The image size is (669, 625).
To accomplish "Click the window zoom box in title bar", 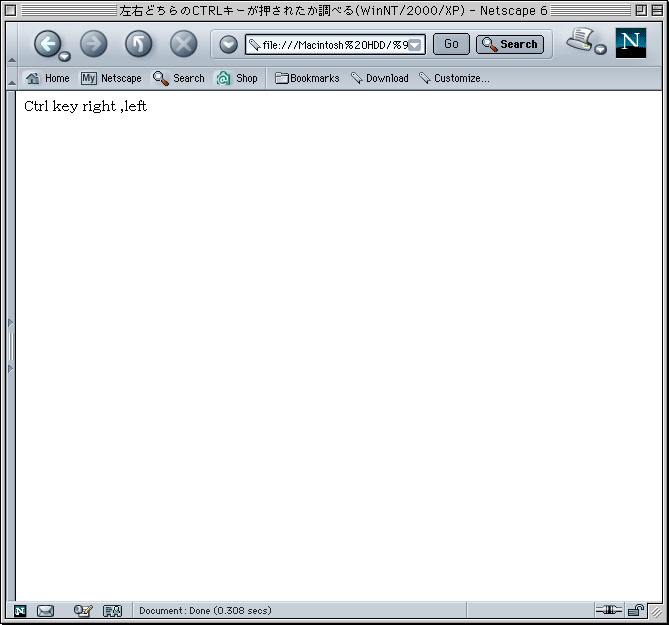I will point(641,10).
